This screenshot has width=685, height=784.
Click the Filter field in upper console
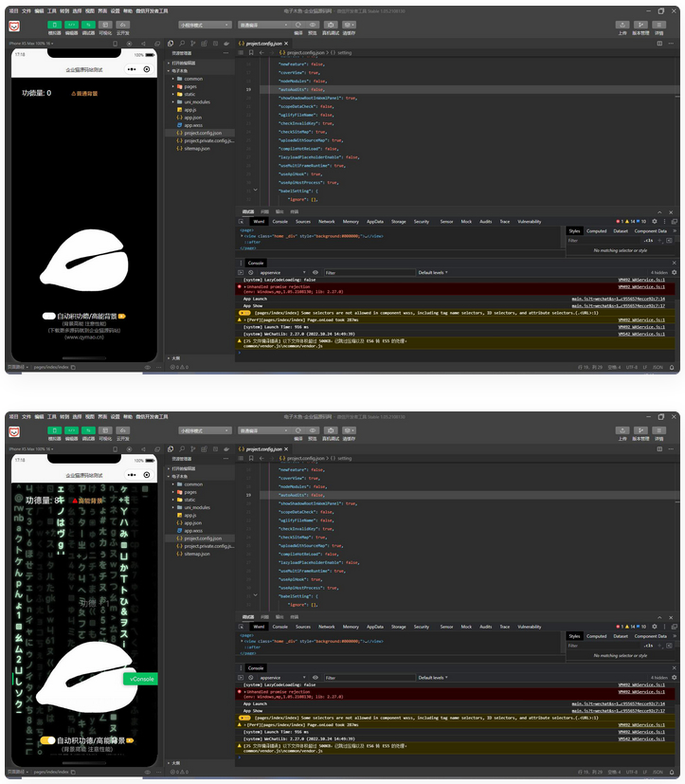tap(368, 272)
